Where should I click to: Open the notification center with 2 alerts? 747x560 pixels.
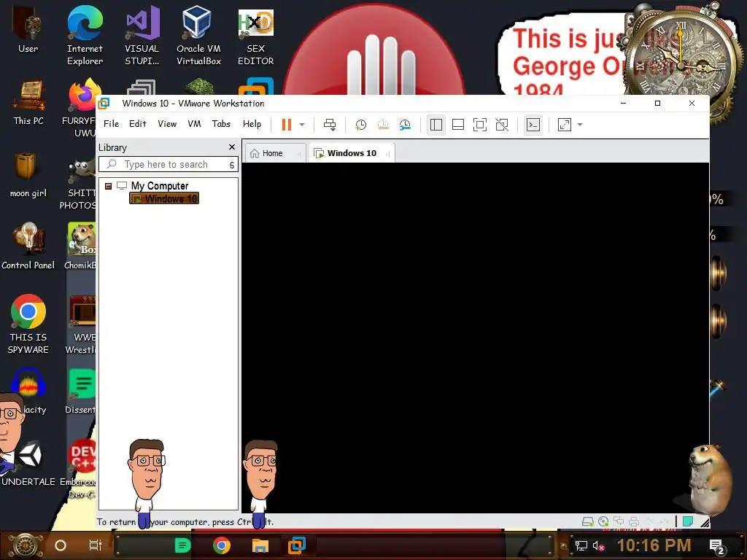click(718, 546)
